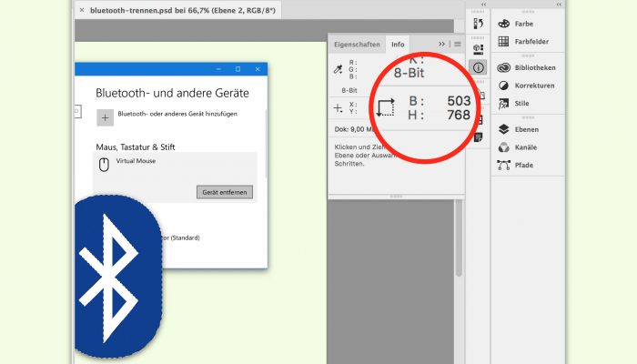Click the Notes panel icon in narrow strip
Image resolution: width=637 pixels, height=364 pixels.
(478, 137)
